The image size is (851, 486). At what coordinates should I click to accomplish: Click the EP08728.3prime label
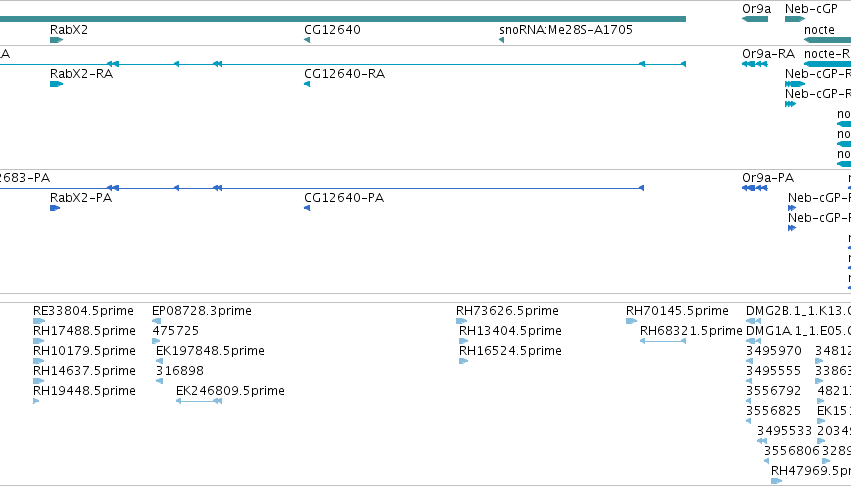[x=202, y=311]
